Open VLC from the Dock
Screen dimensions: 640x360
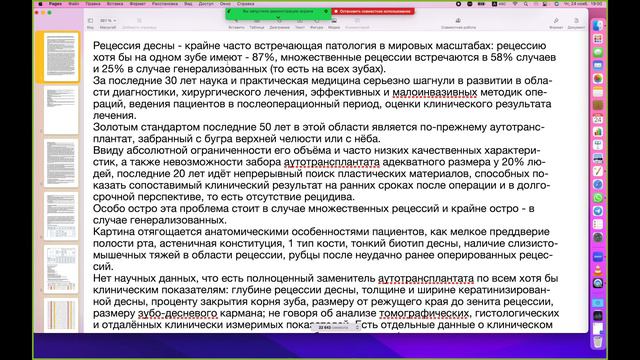tap(598, 270)
